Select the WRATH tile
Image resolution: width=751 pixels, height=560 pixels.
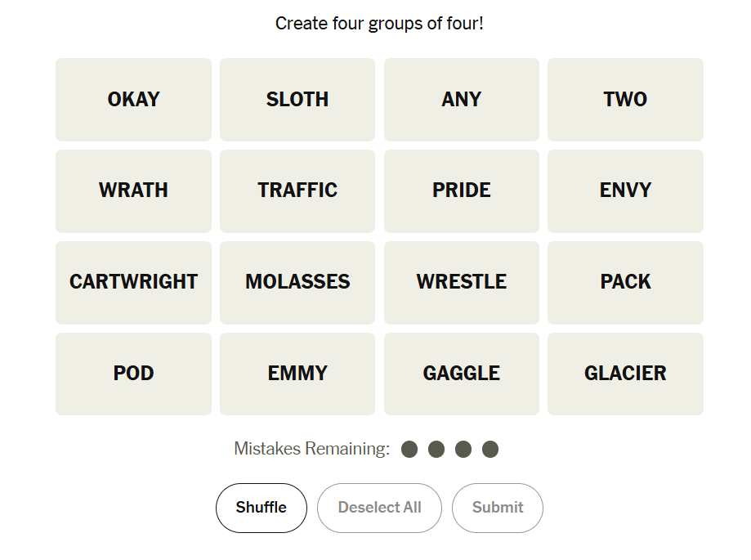(x=133, y=190)
